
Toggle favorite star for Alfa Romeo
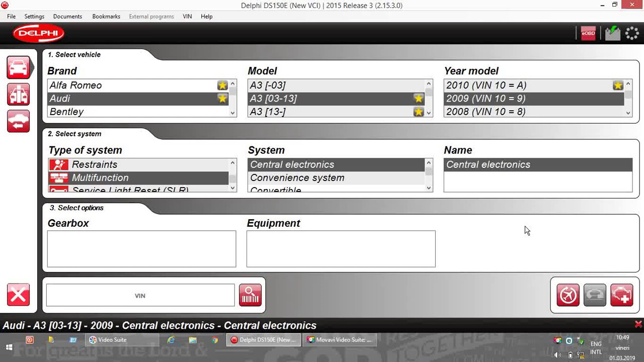[x=222, y=85]
